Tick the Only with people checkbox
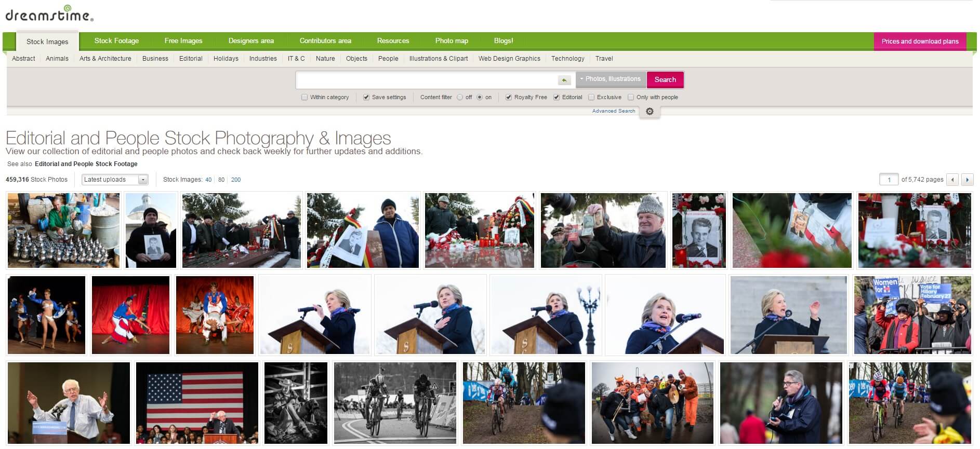980x449 pixels. point(631,97)
